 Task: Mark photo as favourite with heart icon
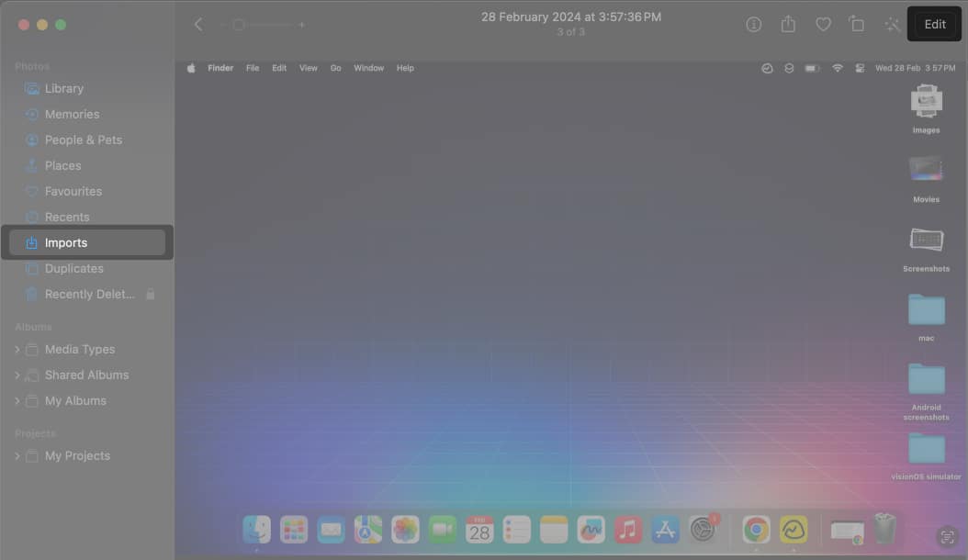[823, 24]
